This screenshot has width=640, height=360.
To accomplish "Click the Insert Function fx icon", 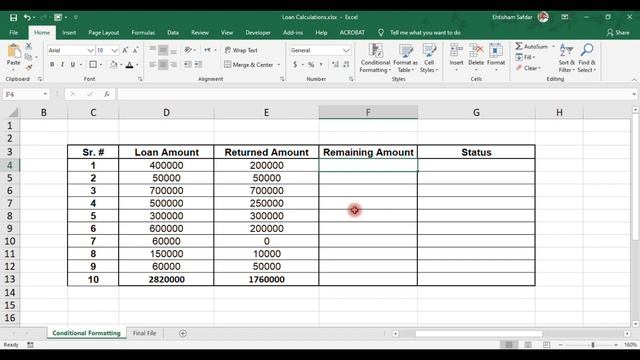I will point(107,94).
